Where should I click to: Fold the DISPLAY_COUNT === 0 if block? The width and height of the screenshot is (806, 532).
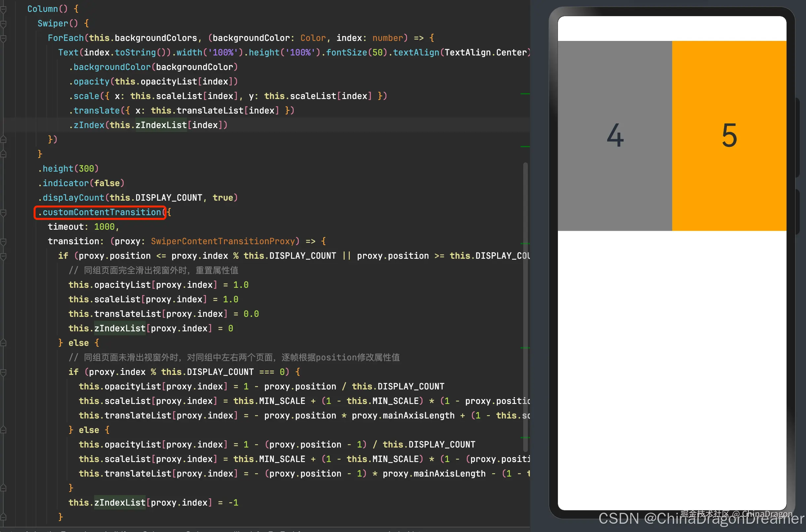(x=3, y=372)
